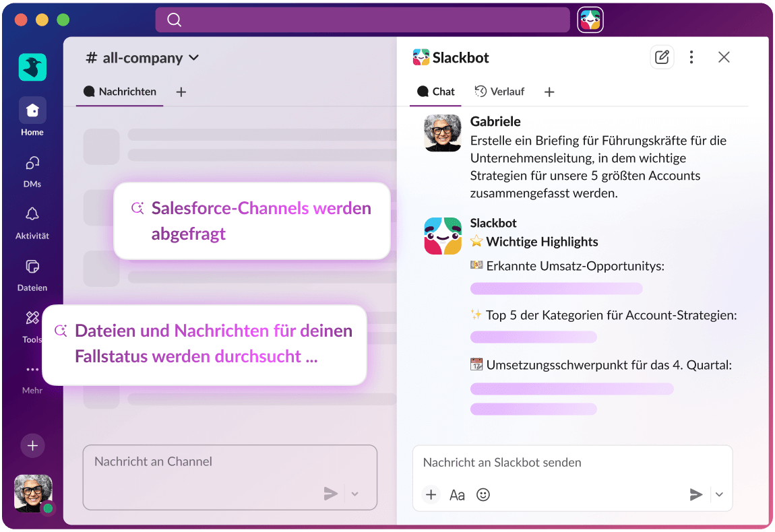Click Gabriele's avatar in the chat

tap(442, 133)
